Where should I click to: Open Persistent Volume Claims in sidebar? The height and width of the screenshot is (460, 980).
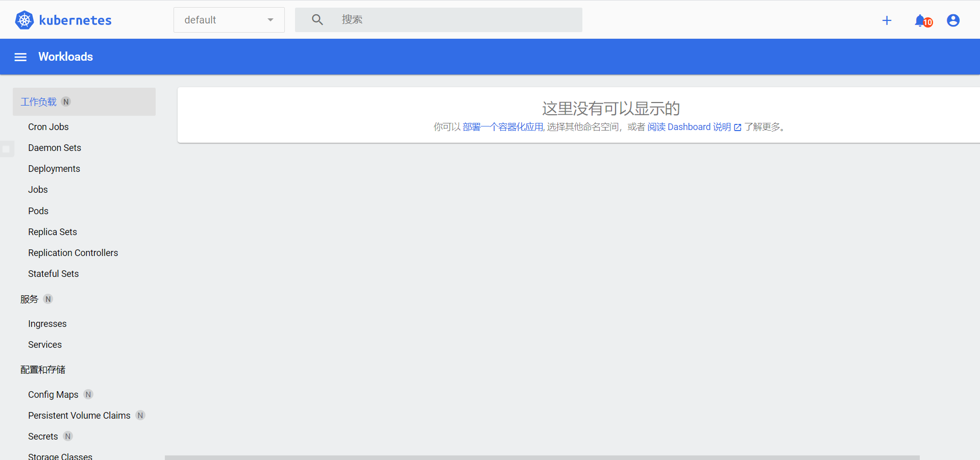tap(79, 416)
